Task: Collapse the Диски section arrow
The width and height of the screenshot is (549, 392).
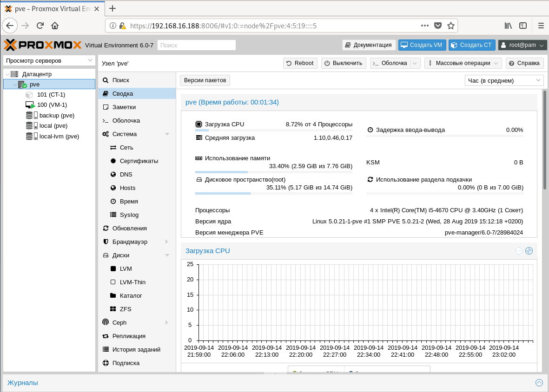Action: click(167, 255)
